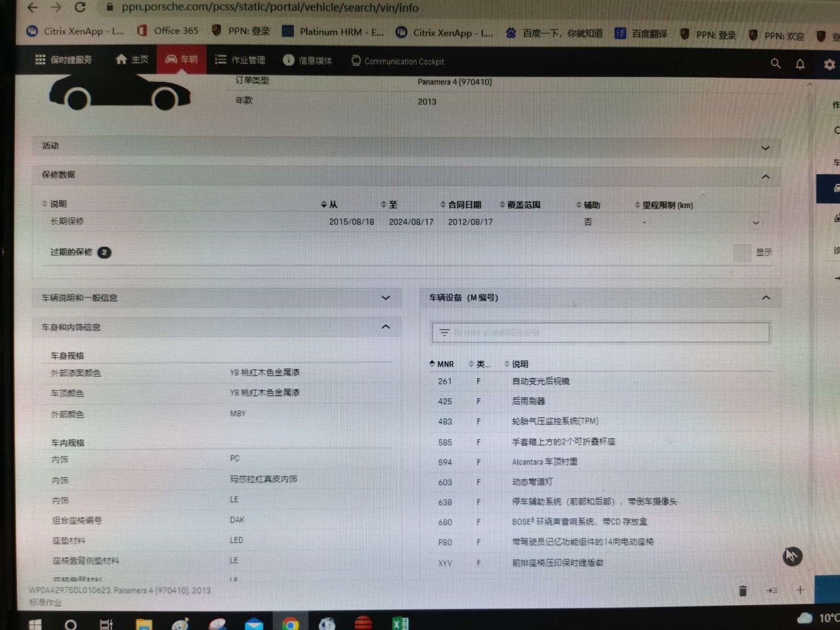
Task: Open settings with the gear icon
Action: point(829,64)
